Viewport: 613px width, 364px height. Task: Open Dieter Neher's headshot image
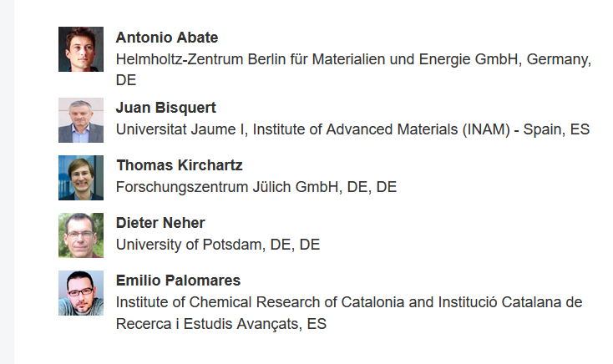81,235
